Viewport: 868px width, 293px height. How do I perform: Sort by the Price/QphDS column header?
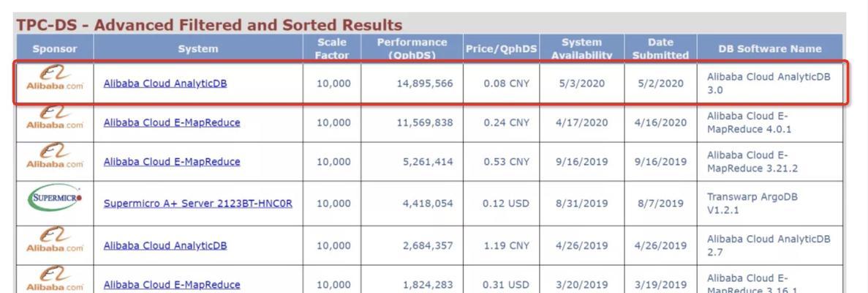(502, 49)
